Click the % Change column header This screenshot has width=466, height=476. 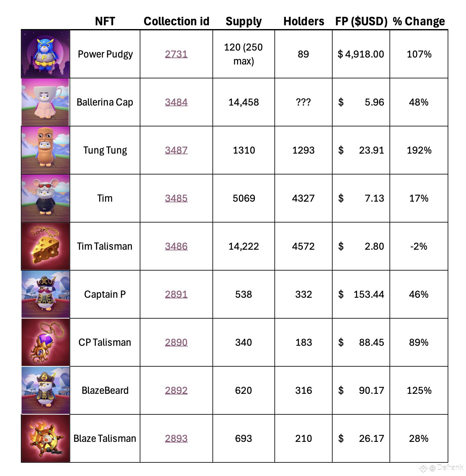pos(419,21)
